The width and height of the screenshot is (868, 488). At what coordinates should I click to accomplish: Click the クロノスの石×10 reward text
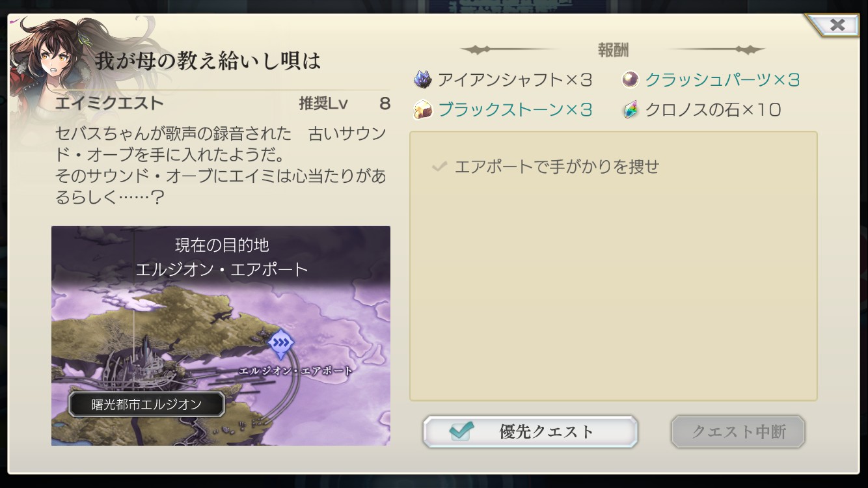pyautogui.click(x=712, y=109)
